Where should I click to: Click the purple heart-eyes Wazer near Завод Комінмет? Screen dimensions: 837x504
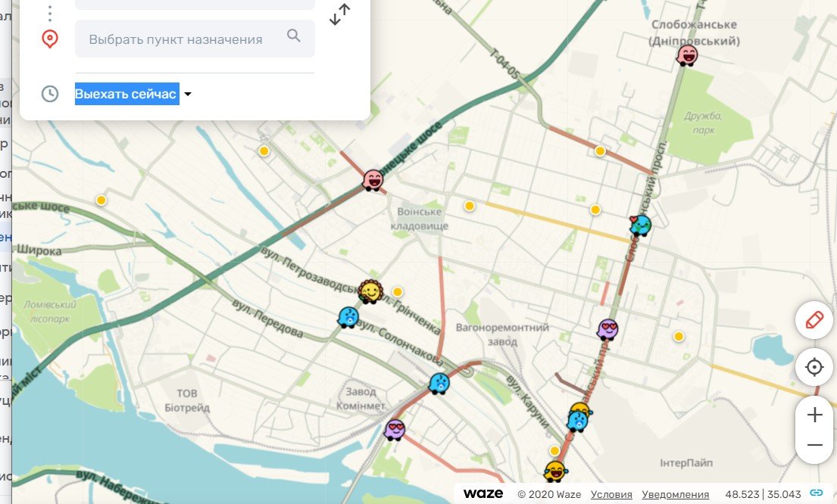point(395,430)
